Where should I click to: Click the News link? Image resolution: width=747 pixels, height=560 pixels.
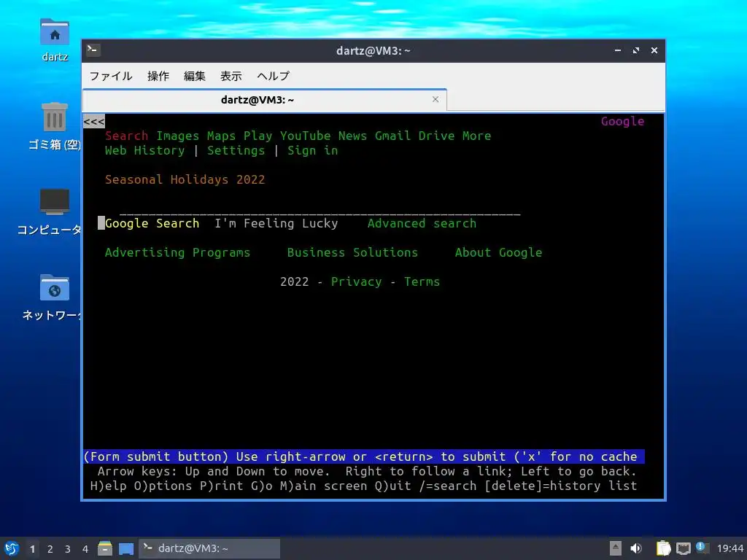coord(352,136)
